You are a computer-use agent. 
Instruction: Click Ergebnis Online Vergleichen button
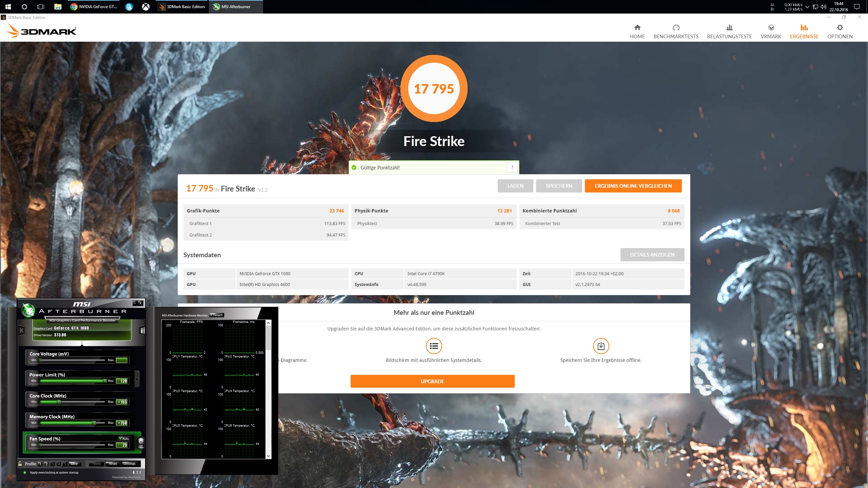point(633,186)
